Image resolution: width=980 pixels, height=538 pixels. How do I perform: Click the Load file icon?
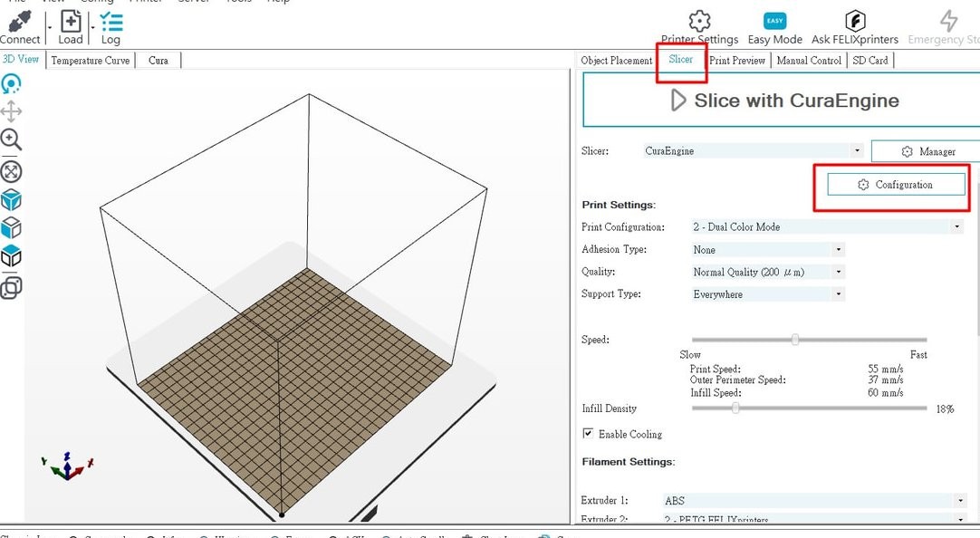[70, 24]
